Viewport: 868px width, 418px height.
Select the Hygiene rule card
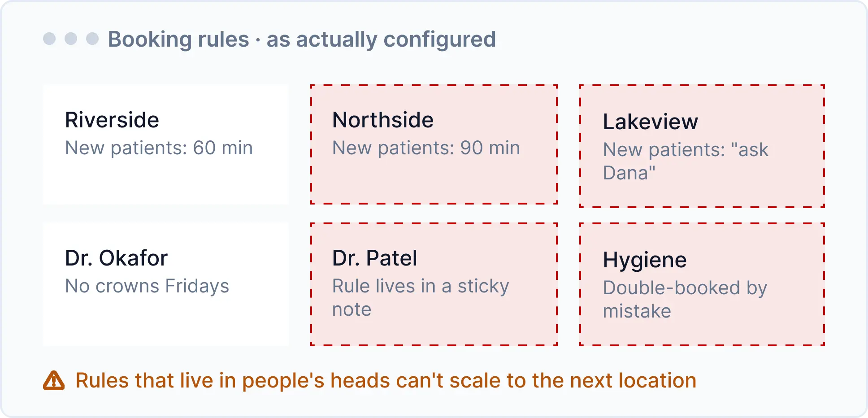point(702,284)
